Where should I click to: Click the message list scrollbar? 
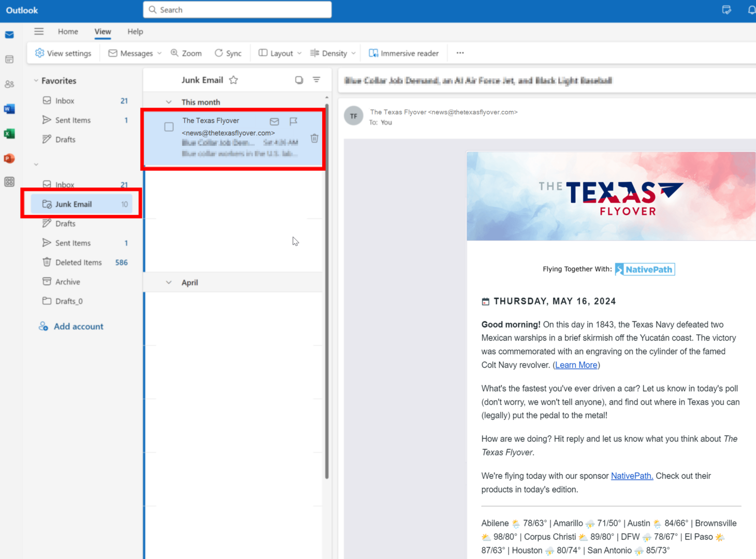pos(327,290)
